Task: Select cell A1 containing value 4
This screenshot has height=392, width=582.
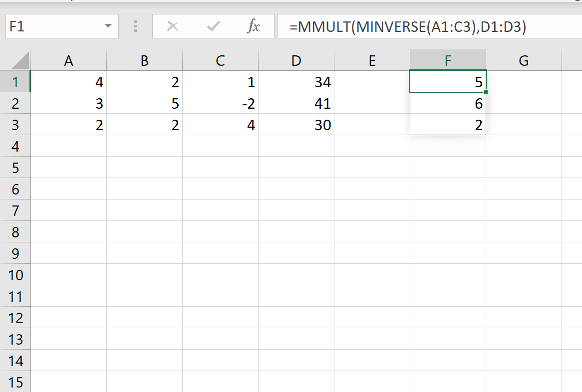Action: coord(68,82)
